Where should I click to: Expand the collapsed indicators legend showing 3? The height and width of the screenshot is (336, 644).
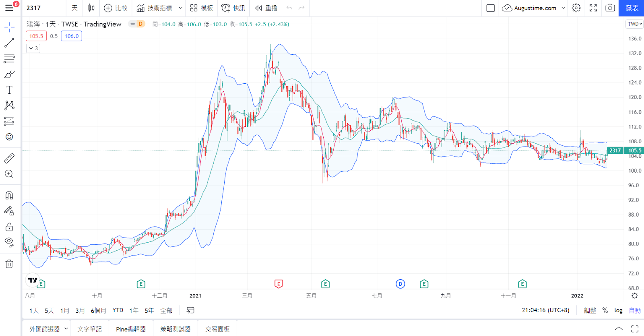click(33, 48)
